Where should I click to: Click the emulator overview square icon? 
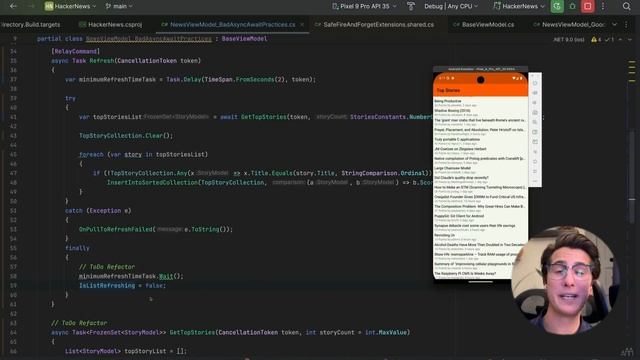[535, 171]
